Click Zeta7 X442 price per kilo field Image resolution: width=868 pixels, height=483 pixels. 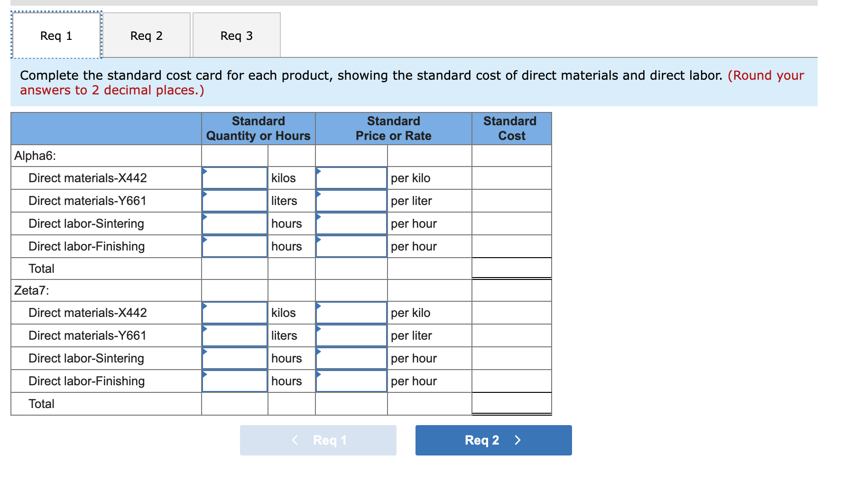tap(351, 313)
